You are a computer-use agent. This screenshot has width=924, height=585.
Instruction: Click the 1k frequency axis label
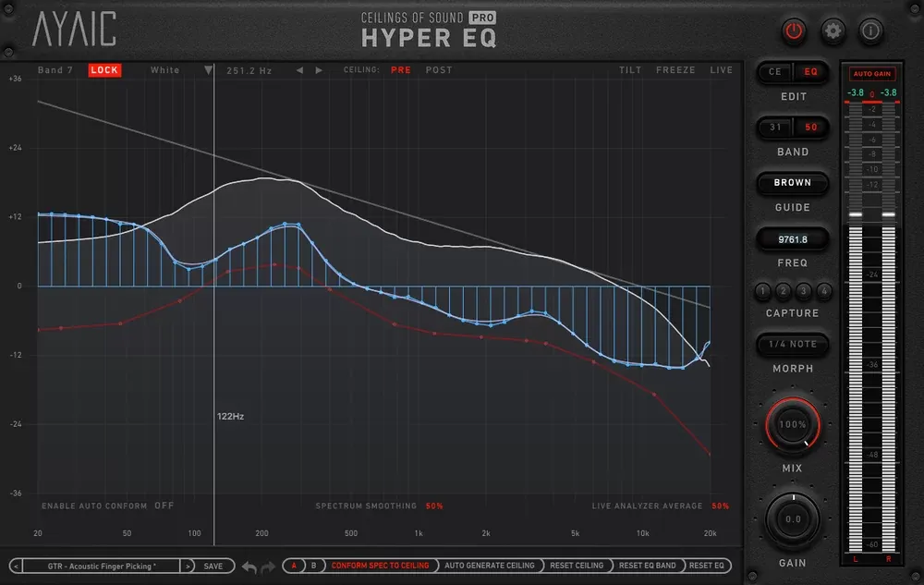point(419,533)
